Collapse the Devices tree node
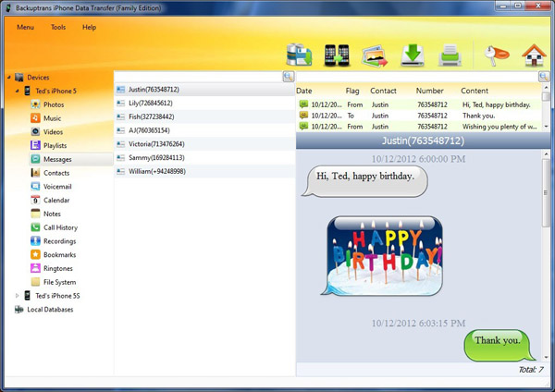This screenshot has width=555, height=392. coord(9,77)
